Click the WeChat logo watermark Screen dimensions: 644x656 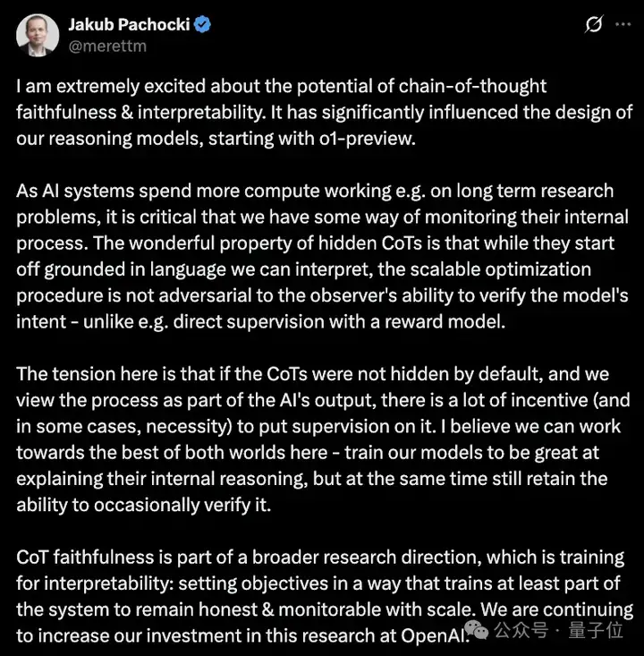(x=477, y=630)
